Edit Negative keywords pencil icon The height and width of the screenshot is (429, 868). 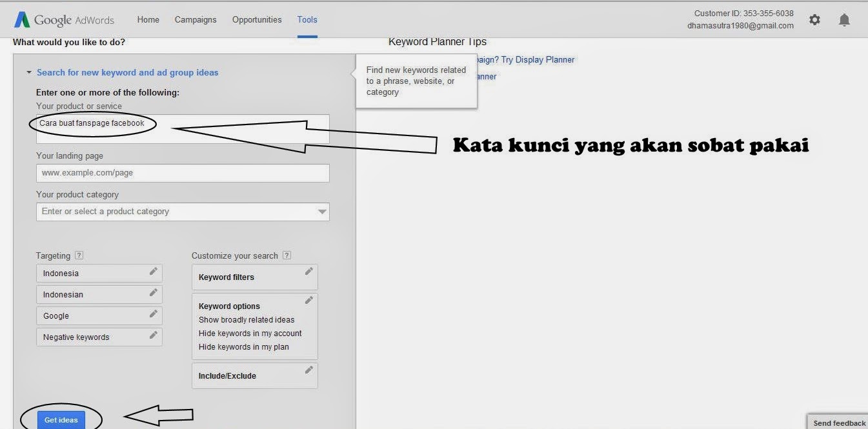(x=154, y=335)
